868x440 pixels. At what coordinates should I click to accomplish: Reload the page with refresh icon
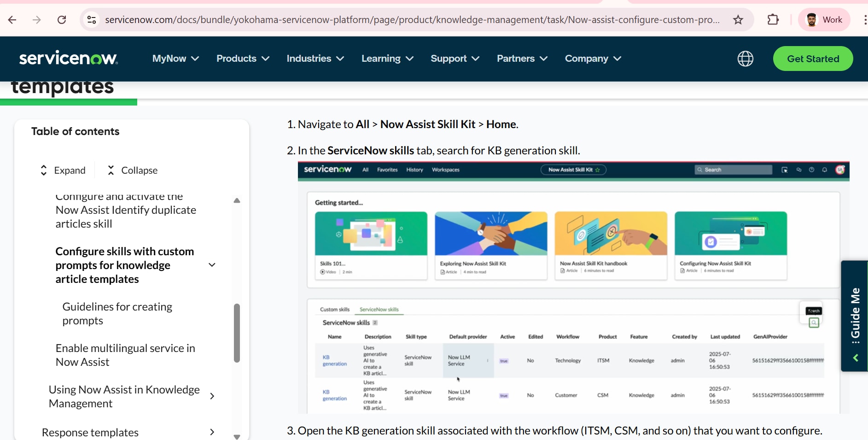click(x=62, y=20)
